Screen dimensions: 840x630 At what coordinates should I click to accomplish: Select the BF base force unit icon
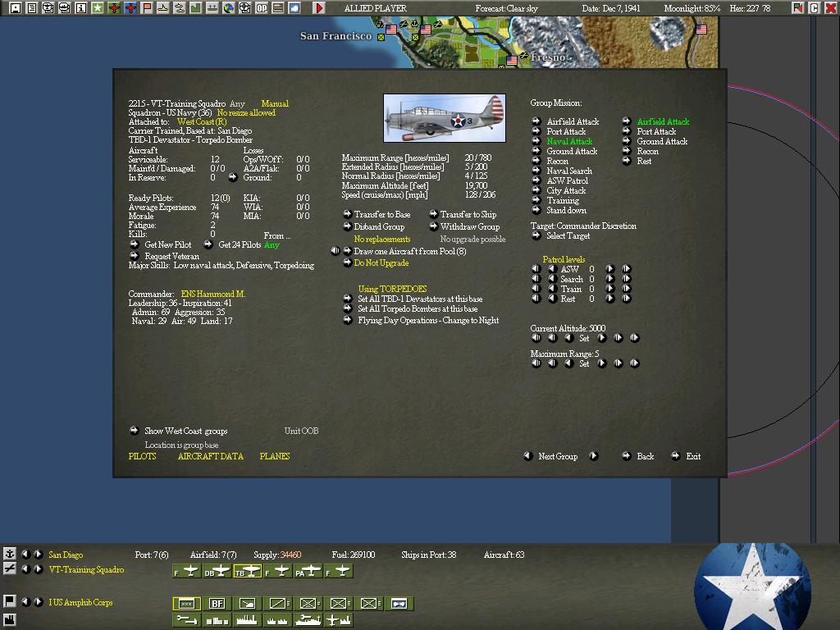point(217,604)
